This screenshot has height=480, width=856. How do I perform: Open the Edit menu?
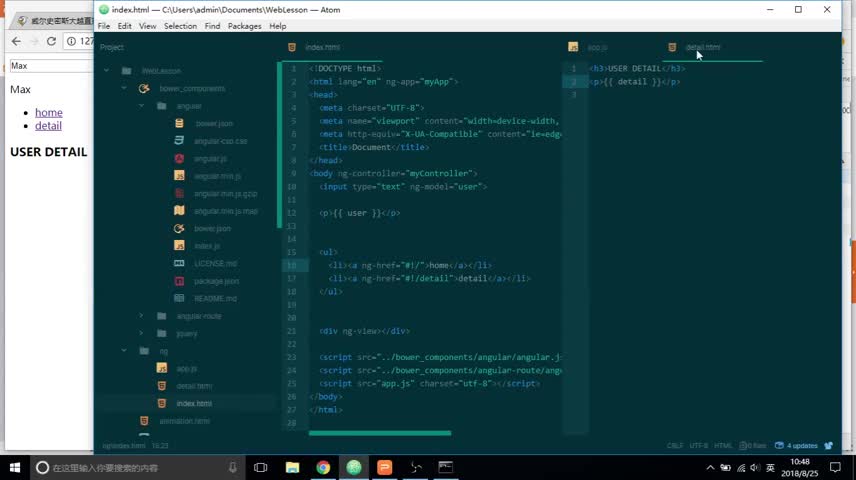(124, 26)
